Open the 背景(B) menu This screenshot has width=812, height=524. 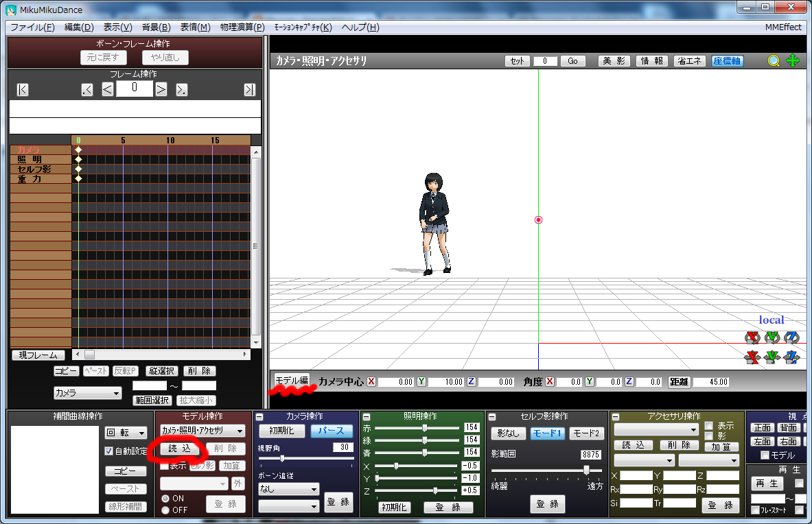coord(156,27)
